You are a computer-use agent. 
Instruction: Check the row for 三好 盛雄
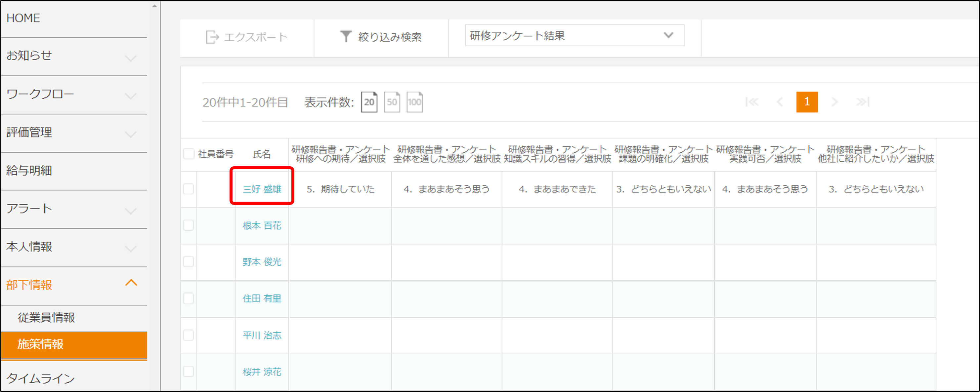point(189,189)
